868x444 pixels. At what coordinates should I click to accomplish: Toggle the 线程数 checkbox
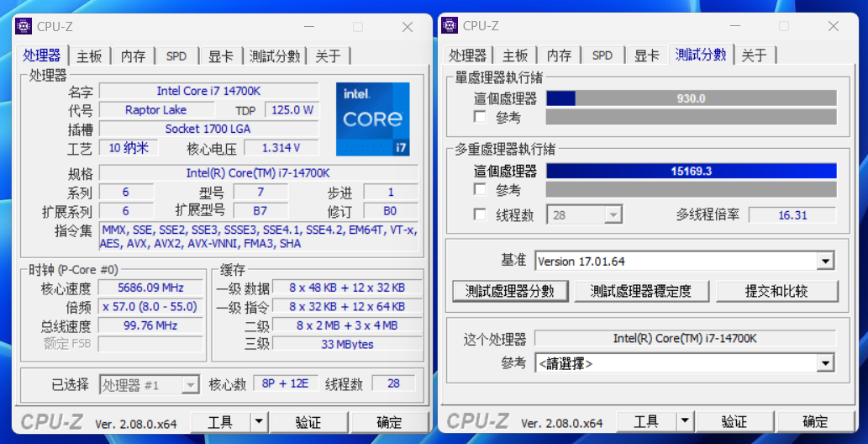click(480, 214)
